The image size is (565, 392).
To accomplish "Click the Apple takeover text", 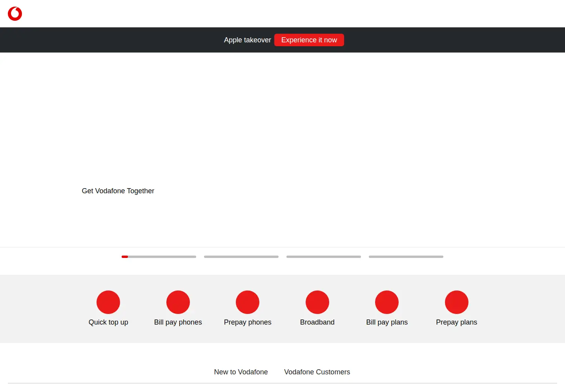I will tap(248, 40).
